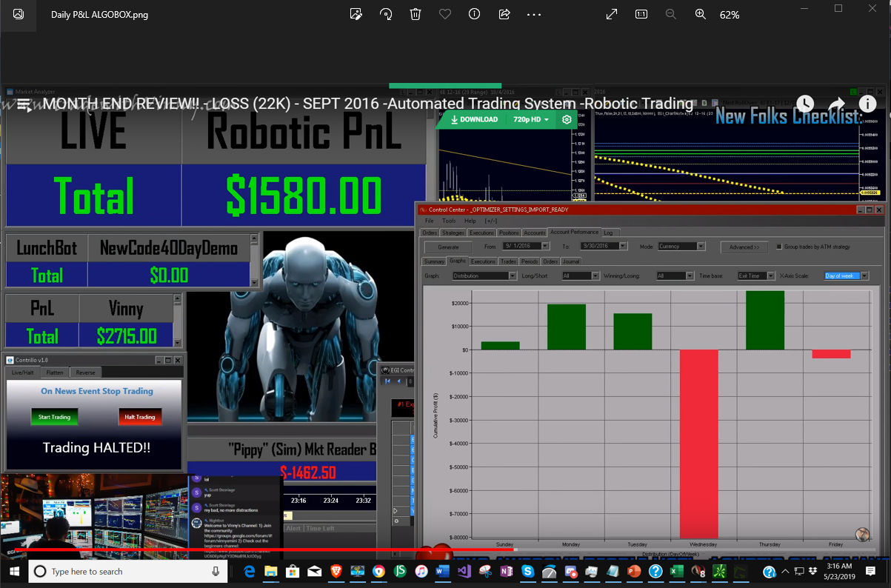This screenshot has height=588, width=891.
Task: Switch to the Strategies tab in Control Center
Action: pos(453,233)
